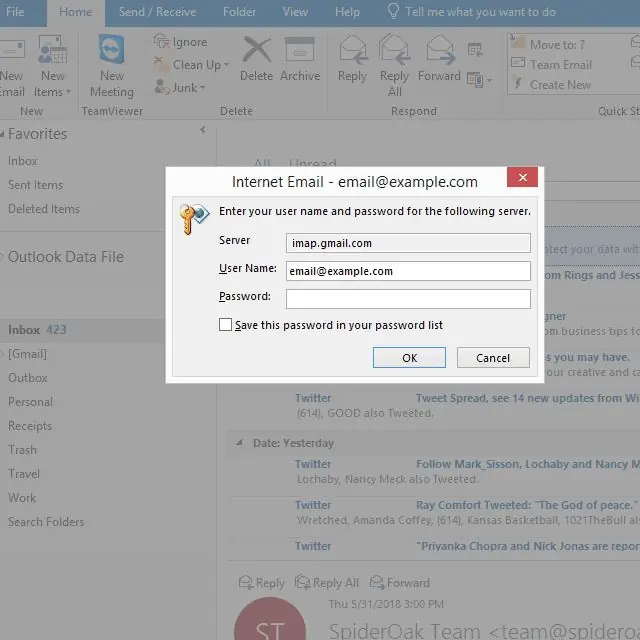
Task: Open Search Folders
Action: coord(46,522)
